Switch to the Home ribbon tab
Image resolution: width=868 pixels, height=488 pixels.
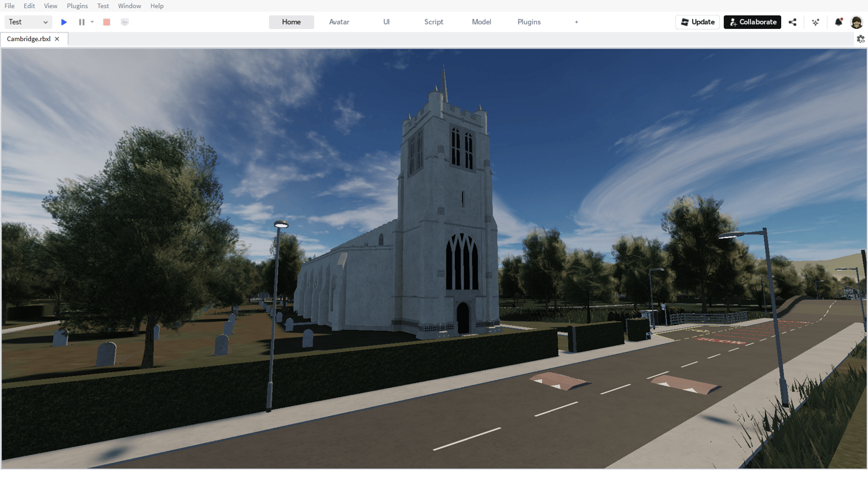(292, 22)
